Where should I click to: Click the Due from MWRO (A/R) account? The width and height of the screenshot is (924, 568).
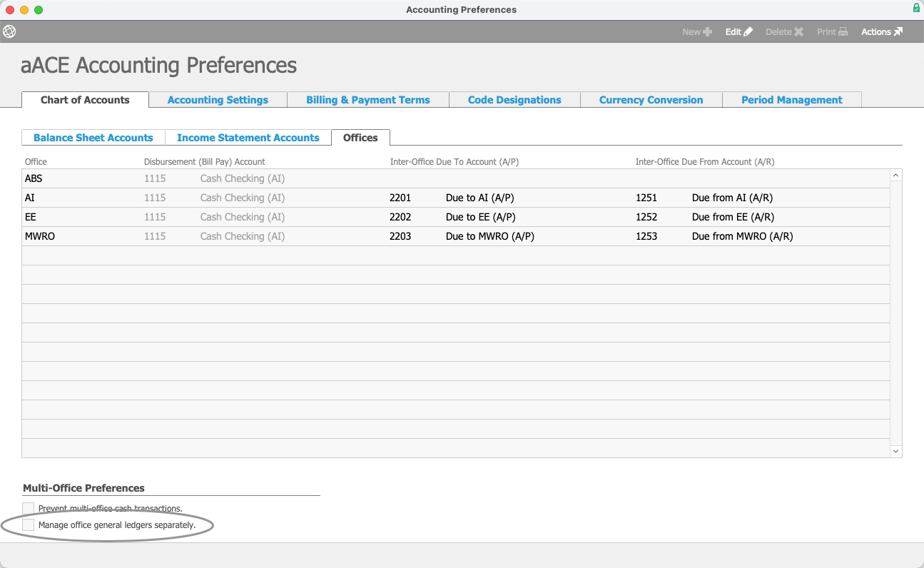pyautogui.click(x=743, y=236)
